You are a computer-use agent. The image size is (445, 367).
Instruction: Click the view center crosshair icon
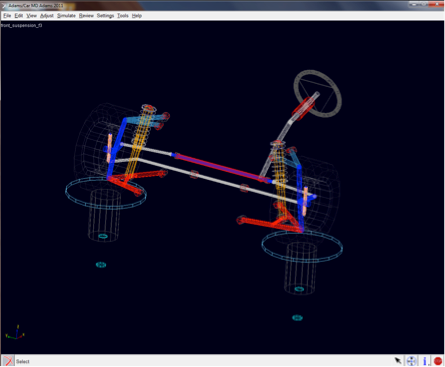[412, 361]
